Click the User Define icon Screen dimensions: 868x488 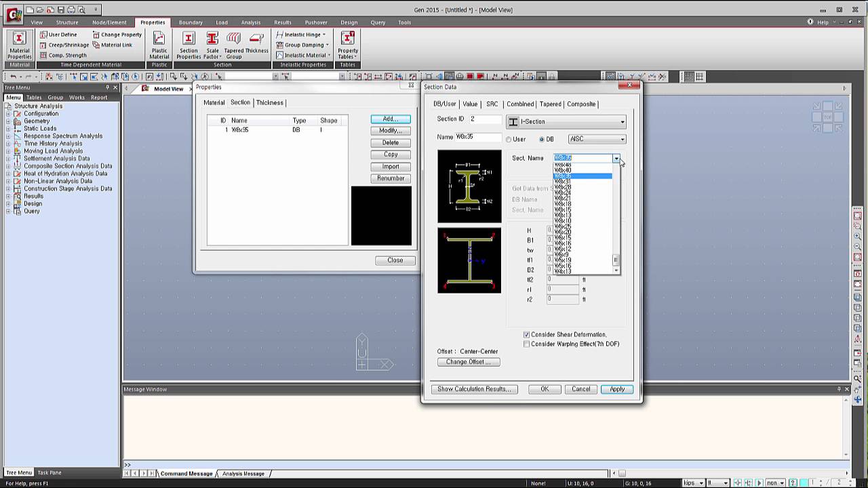43,35
